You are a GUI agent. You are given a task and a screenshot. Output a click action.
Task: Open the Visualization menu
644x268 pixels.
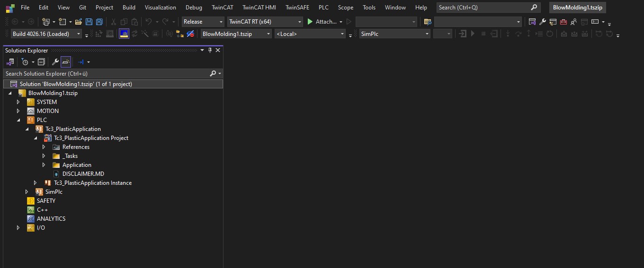tap(161, 8)
